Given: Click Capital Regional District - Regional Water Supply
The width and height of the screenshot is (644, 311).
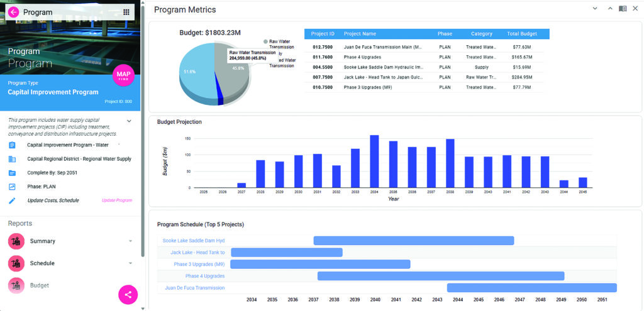Looking at the screenshot, I should (x=79, y=159).
